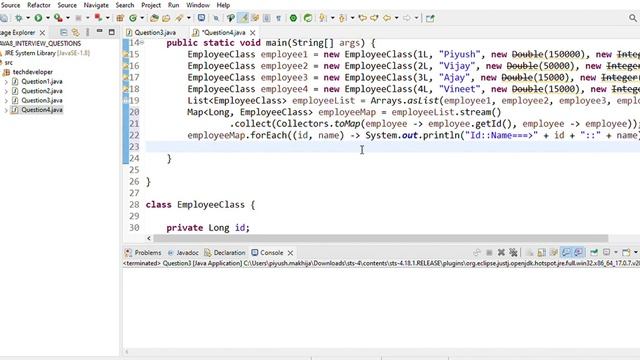Viewport: 640px width, 360px height.
Task: Minimize the Package Explorer view
Action: [x=99, y=32]
